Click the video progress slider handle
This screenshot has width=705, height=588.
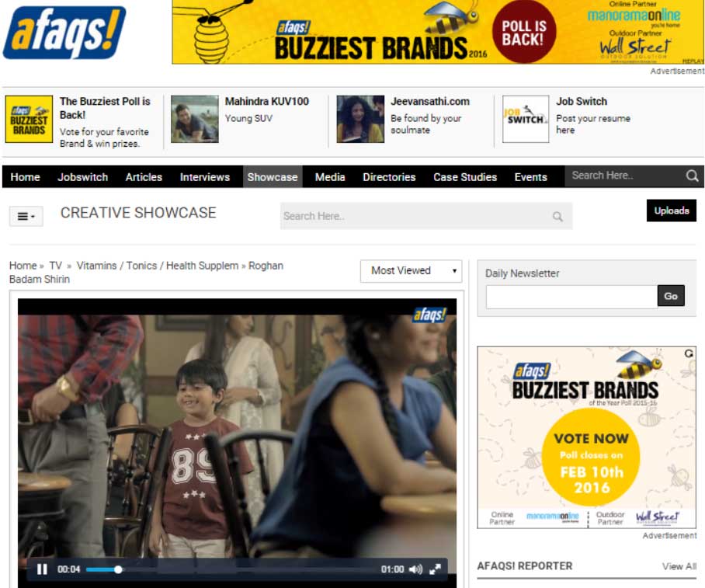[x=118, y=569]
